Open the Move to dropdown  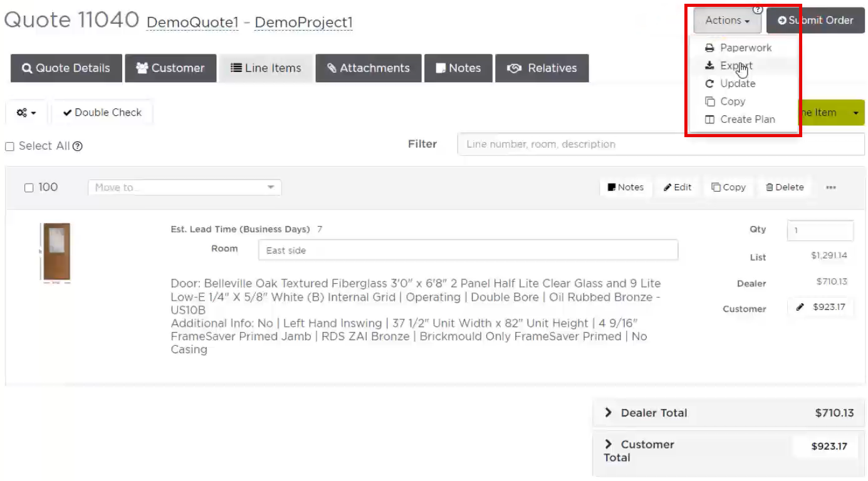pyautogui.click(x=184, y=187)
